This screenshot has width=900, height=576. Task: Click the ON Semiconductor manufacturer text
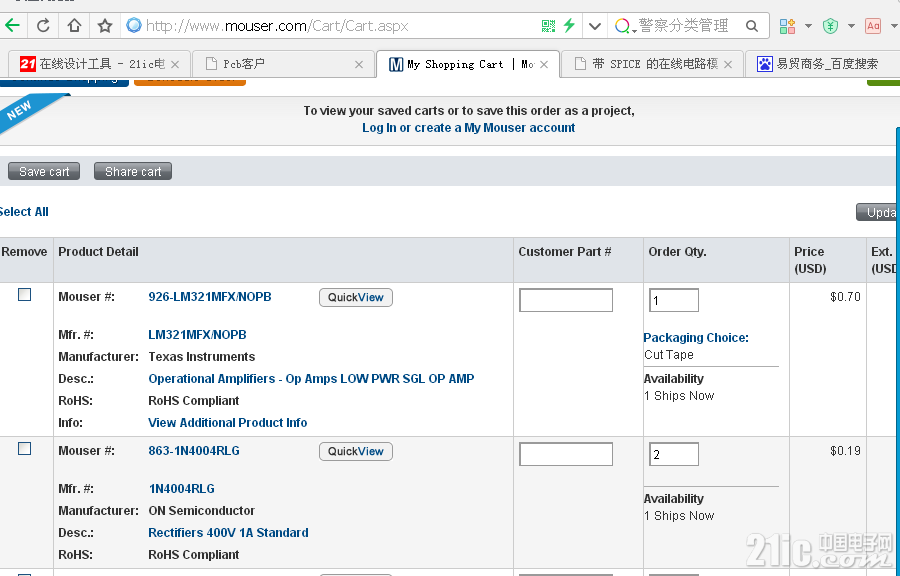[x=201, y=511]
